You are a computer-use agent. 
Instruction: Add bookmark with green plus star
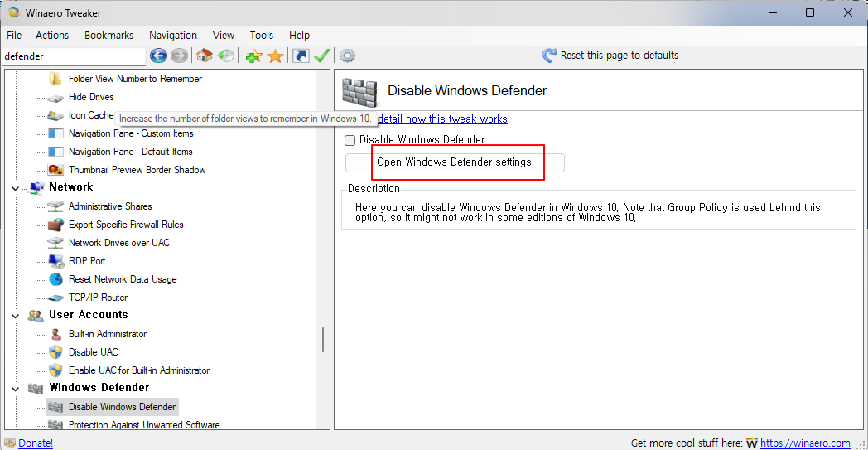253,56
